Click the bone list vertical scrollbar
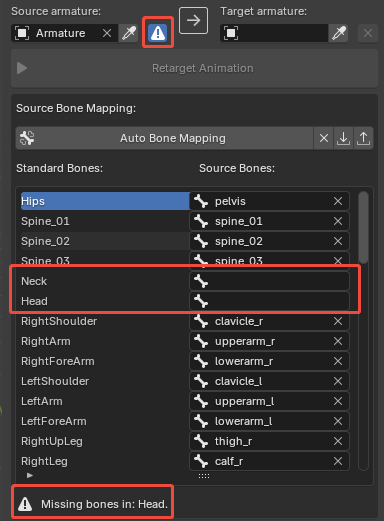This screenshot has height=521, width=384. [x=363, y=227]
